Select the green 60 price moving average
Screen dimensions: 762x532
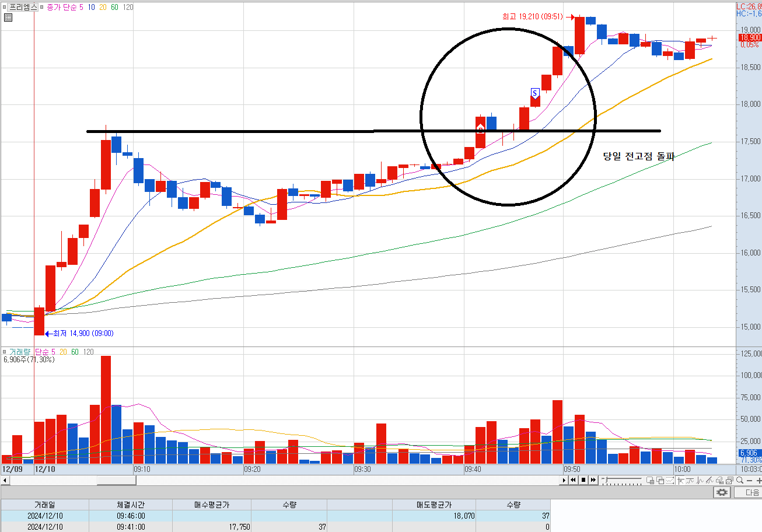(x=116, y=7)
